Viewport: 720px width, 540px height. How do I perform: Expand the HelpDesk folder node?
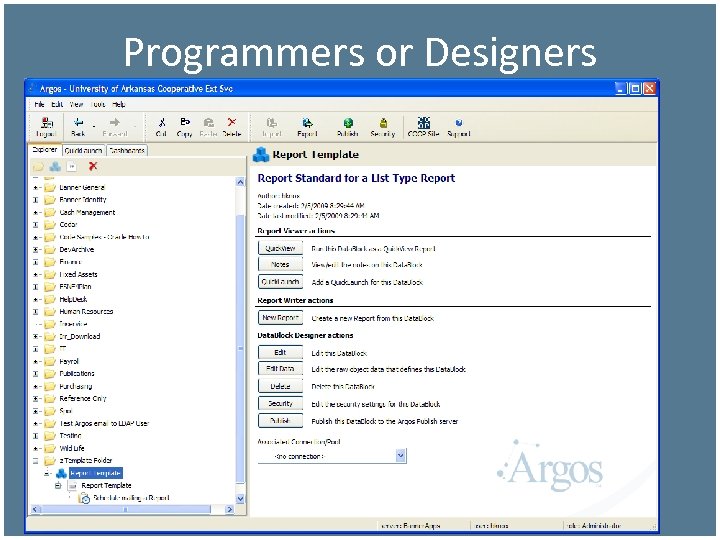coord(36,299)
